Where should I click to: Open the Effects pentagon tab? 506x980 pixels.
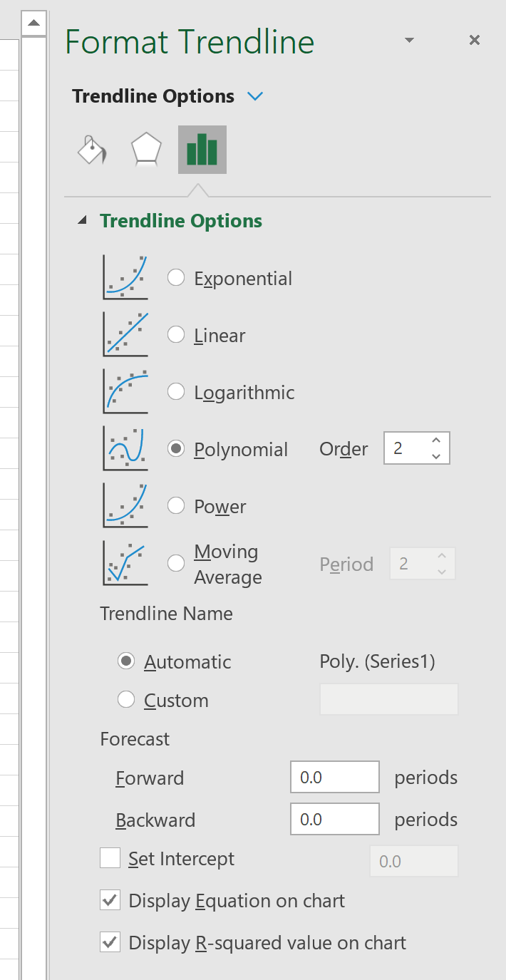click(x=146, y=150)
